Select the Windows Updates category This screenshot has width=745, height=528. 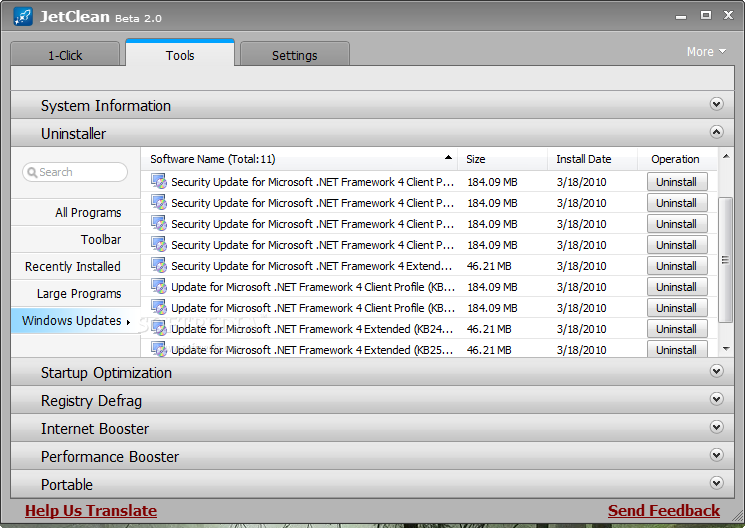[x=76, y=321]
